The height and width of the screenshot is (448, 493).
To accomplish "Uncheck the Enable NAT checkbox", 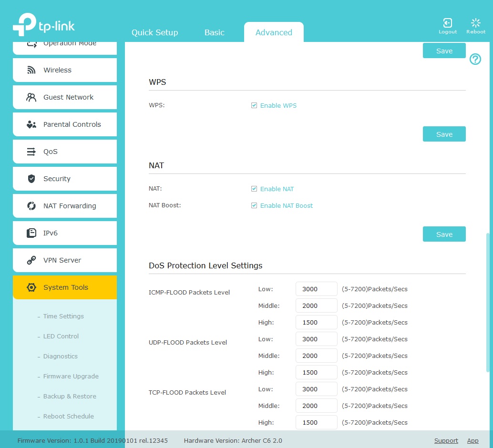I will [x=254, y=189].
